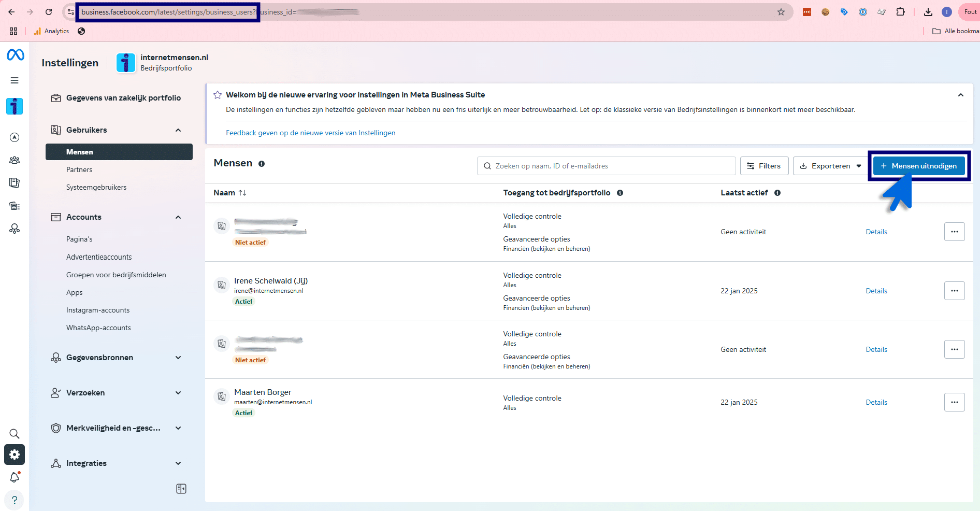Open Details for Maarten Borger
The height and width of the screenshot is (511, 980).
876,402
